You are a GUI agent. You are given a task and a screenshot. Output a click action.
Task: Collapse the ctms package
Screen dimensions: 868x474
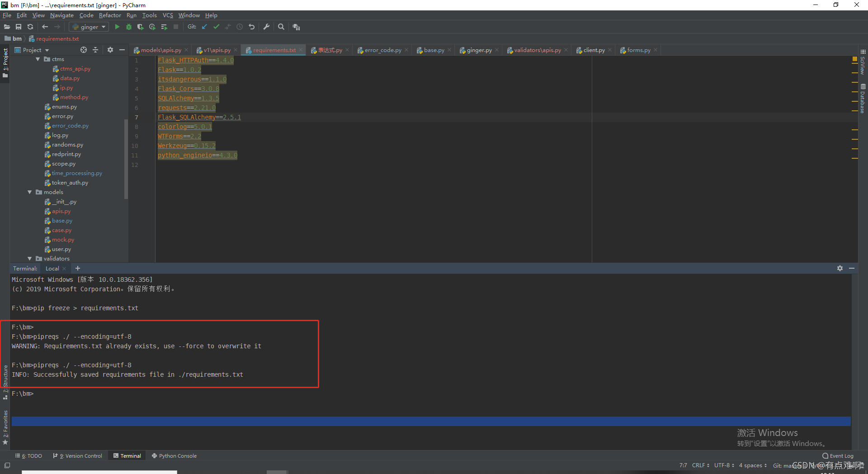point(38,59)
